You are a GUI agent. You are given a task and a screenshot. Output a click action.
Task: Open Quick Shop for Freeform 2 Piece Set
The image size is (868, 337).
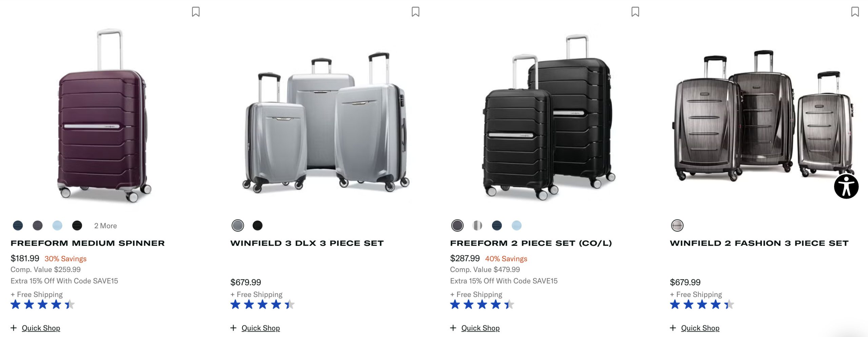[480, 328]
